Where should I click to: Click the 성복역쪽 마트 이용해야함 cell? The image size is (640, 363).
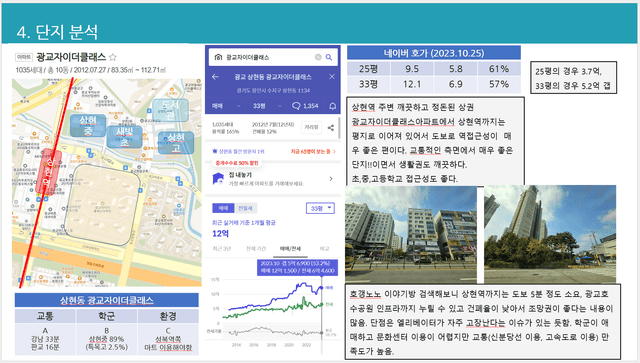[x=168, y=339]
